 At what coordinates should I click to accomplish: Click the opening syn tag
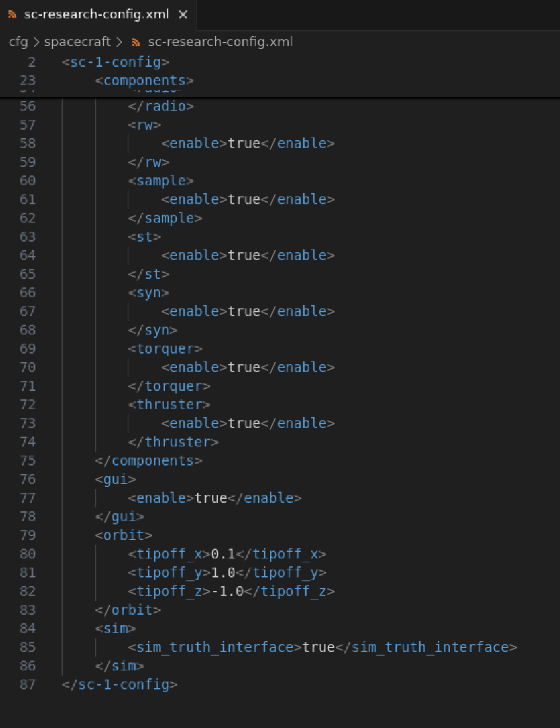tap(149, 293)
